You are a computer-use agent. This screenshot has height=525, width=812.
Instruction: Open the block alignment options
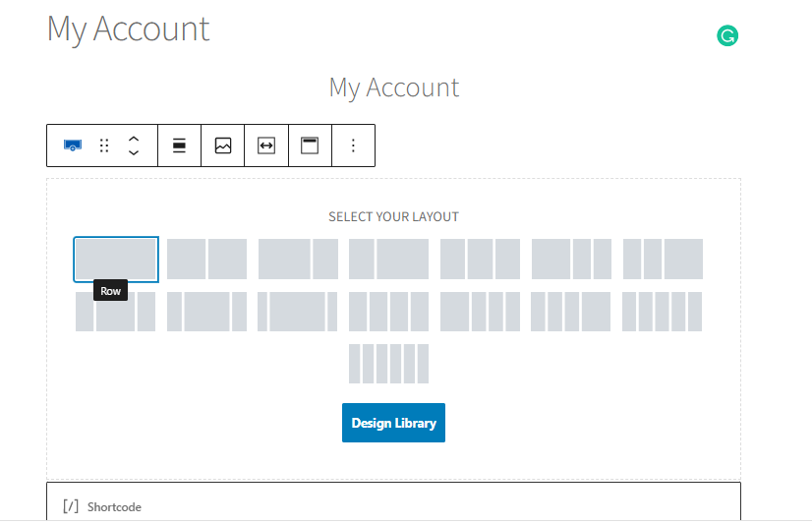point(179,146)
